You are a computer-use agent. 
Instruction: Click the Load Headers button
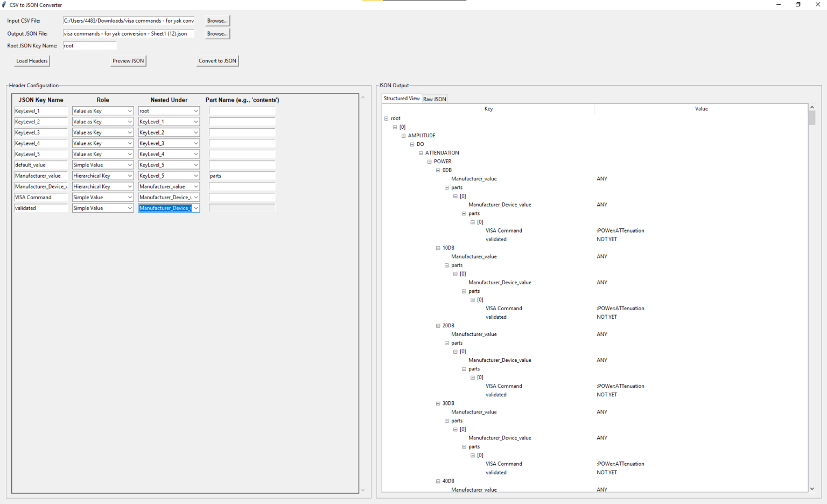(x=32, y=60)
